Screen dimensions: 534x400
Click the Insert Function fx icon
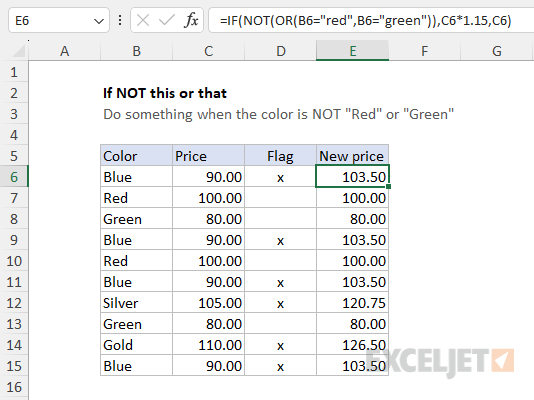[x=191, y=20]
